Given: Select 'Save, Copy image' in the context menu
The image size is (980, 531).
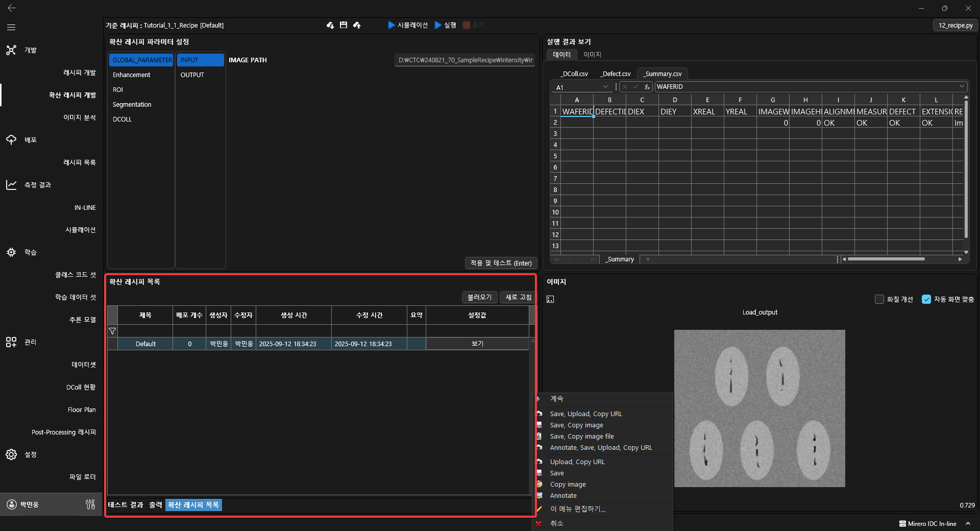Looking at the screenshot, I should pyautogui.click(x=576, y=425).
